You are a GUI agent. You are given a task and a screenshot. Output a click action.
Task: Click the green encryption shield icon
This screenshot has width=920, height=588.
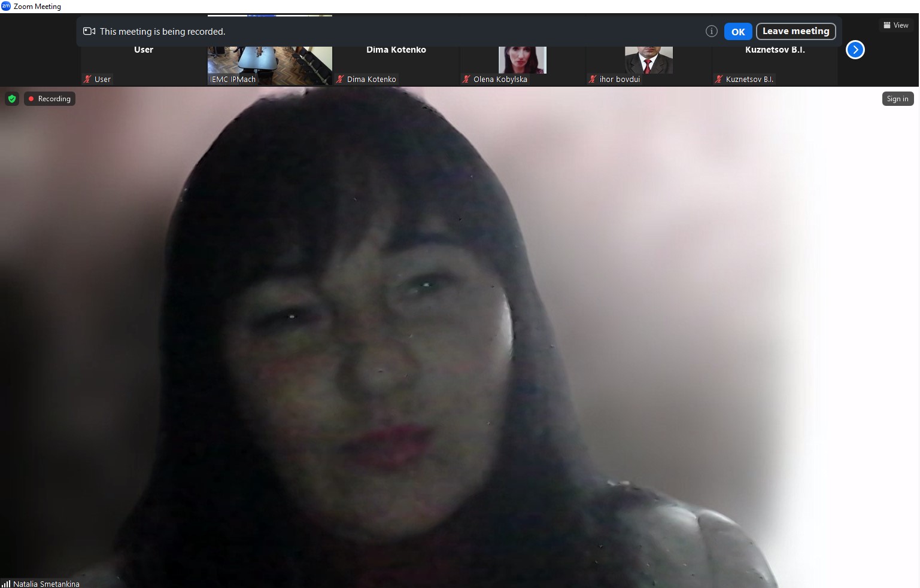[12, 99]
